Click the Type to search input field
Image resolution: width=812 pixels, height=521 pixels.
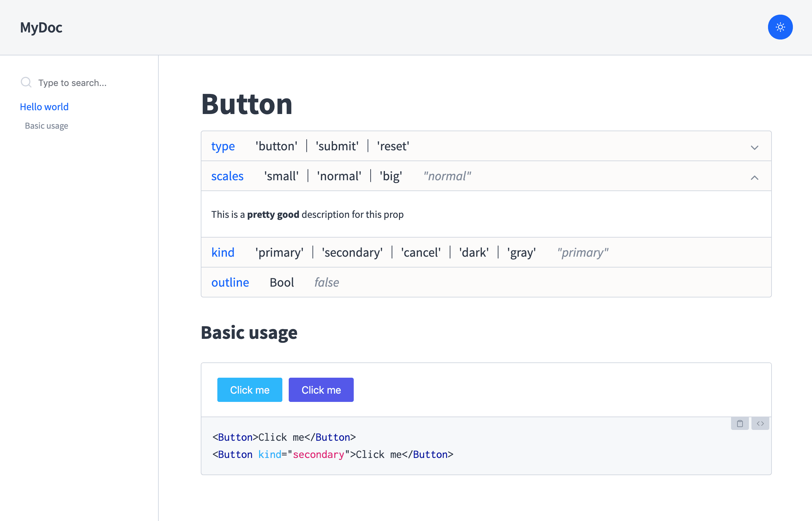[72, 83]
